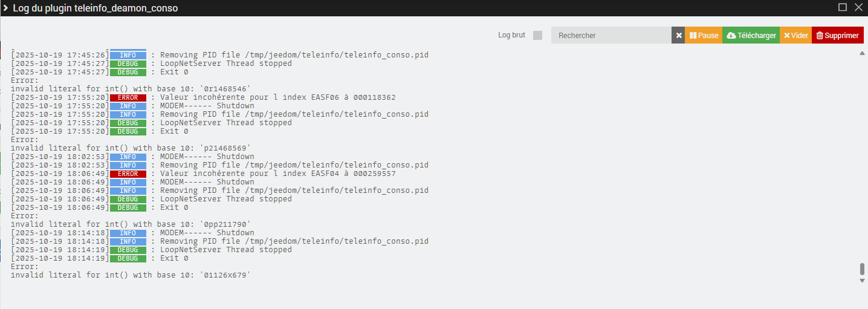The image size is (868, 309).
Task: Click the last error line with '01126x679'
Action: [x=131, y=275]
